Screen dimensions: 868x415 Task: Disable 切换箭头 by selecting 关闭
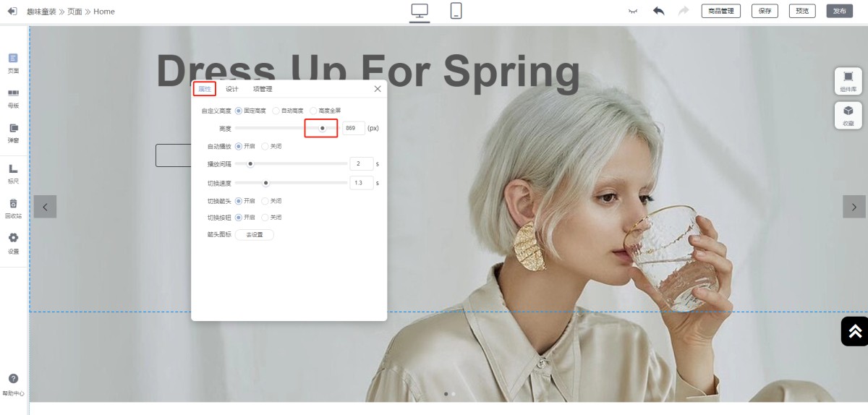click(265, 201)
